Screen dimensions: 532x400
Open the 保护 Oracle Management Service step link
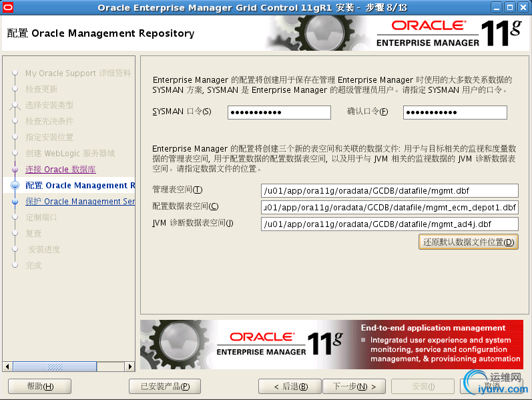click(80, 202)
